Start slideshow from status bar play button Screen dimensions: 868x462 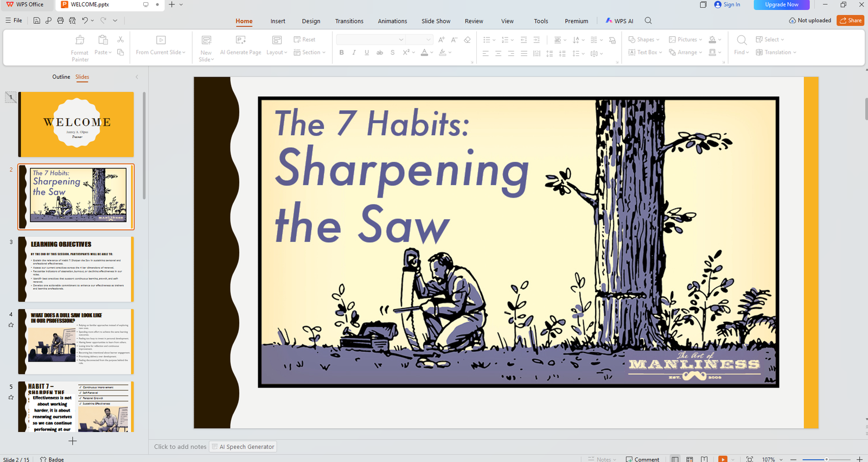point(723,459)
